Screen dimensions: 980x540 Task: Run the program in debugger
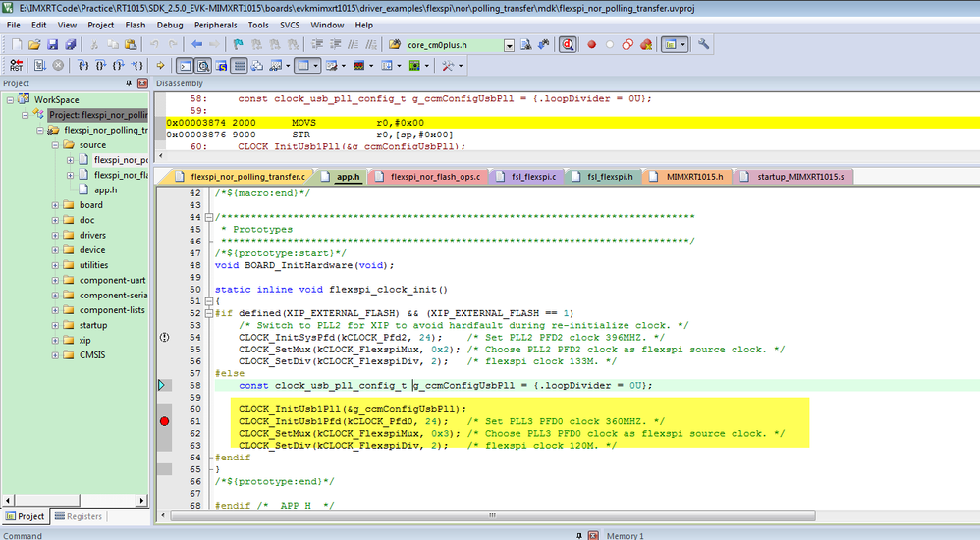pos(40,66)
